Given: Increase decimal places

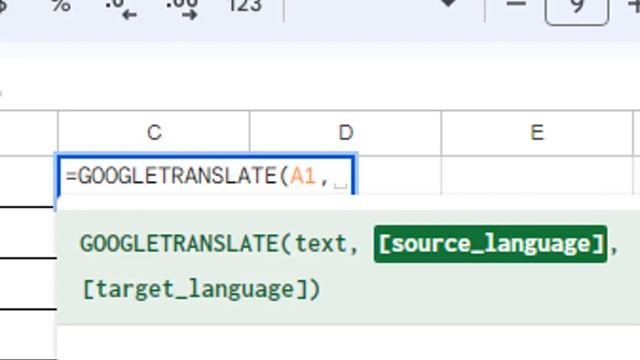Looking at the screenshot, I should (182, 9).
